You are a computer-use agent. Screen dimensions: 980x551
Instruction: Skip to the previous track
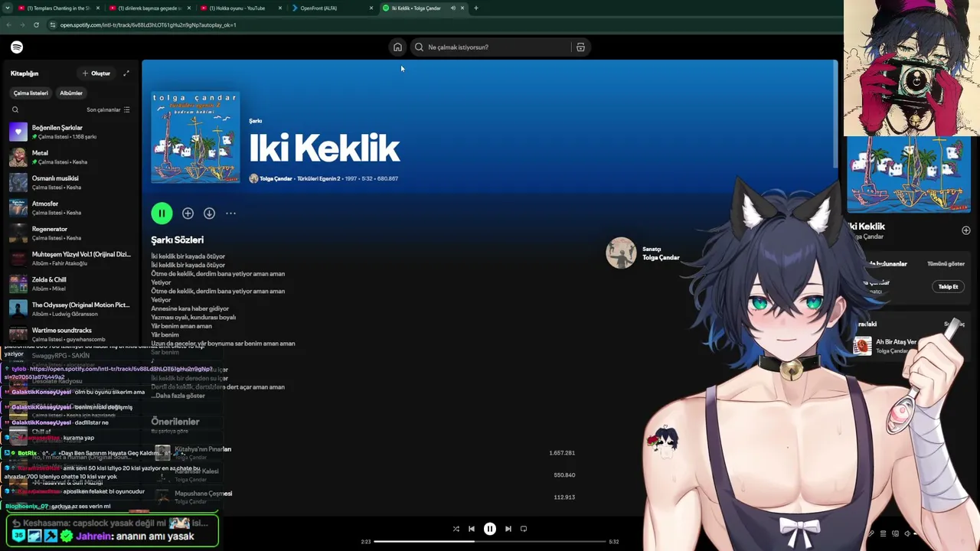[x=472, y=529]
